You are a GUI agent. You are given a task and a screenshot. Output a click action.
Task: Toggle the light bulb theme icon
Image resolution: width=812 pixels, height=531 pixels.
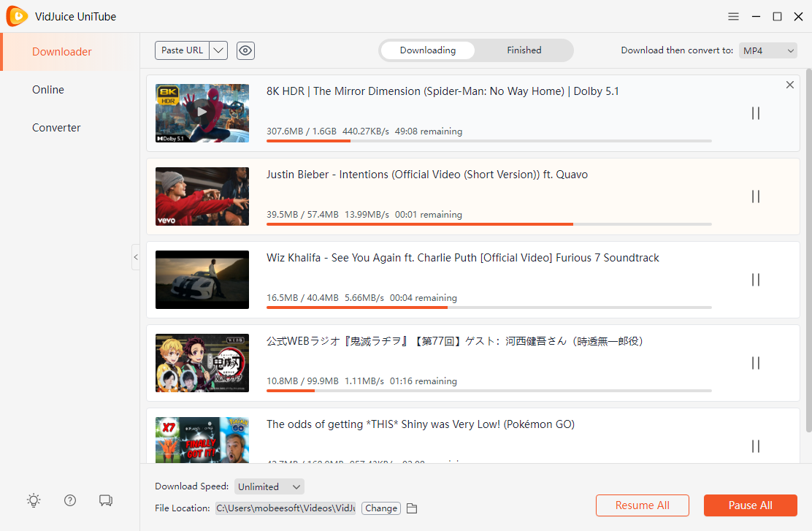pyautogui.click(x=34, y=500)
